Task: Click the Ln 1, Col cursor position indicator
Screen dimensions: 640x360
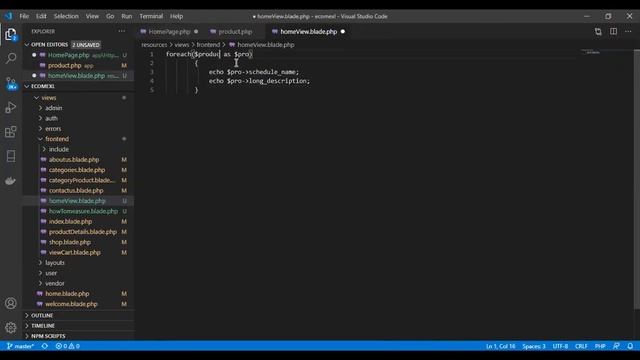Action: click(x=500, y=346)
